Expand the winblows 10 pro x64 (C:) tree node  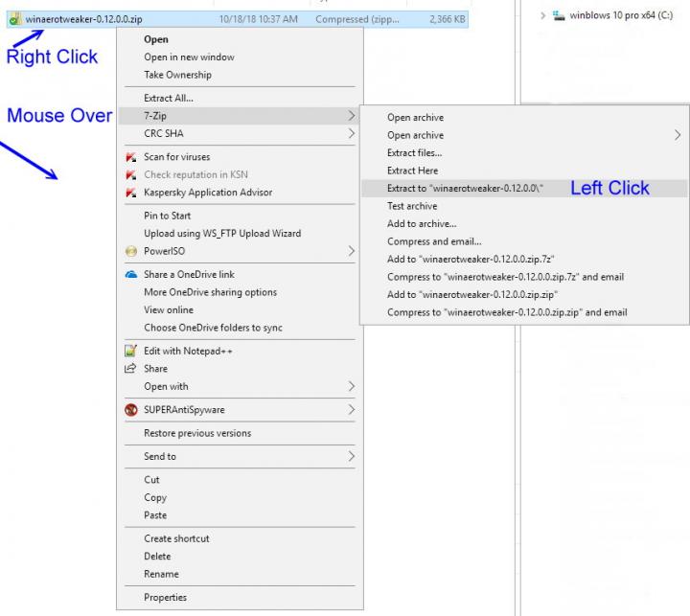point(543,16)
